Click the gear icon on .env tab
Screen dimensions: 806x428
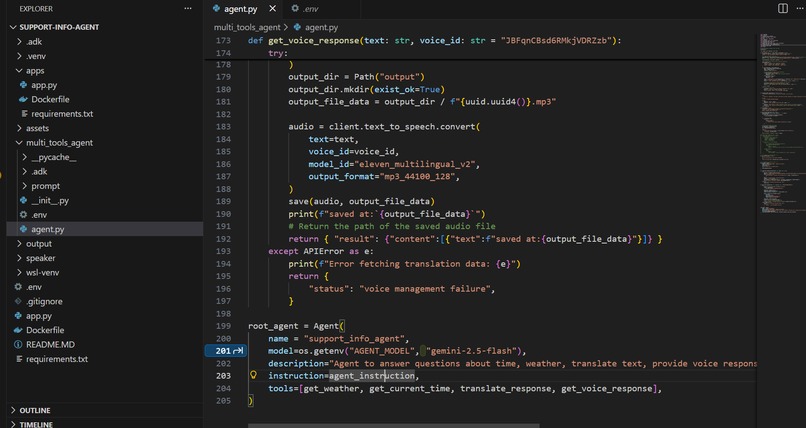(295, 8)
